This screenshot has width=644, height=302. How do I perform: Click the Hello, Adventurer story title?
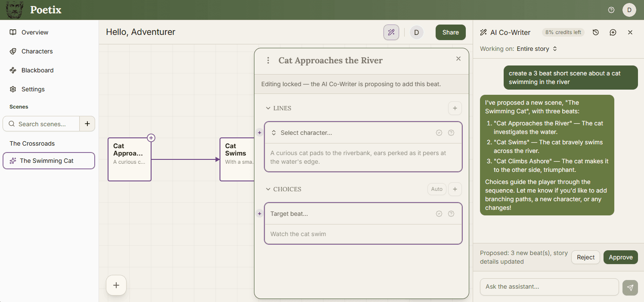click(141, 32)
